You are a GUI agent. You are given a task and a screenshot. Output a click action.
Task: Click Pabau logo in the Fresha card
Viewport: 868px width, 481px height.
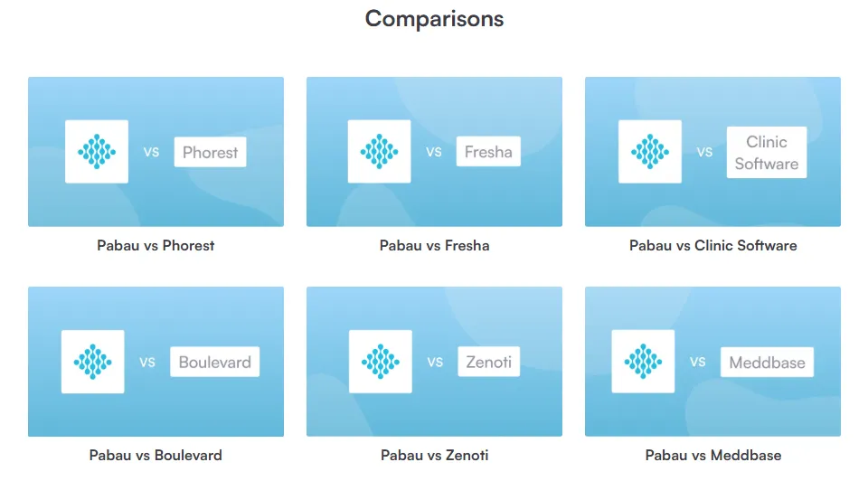pos(379,152)
